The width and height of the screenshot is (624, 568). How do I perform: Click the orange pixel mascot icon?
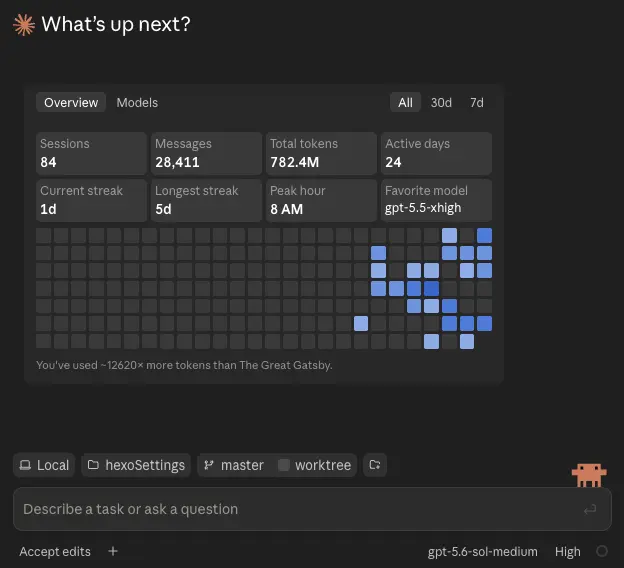coord(589,475)
